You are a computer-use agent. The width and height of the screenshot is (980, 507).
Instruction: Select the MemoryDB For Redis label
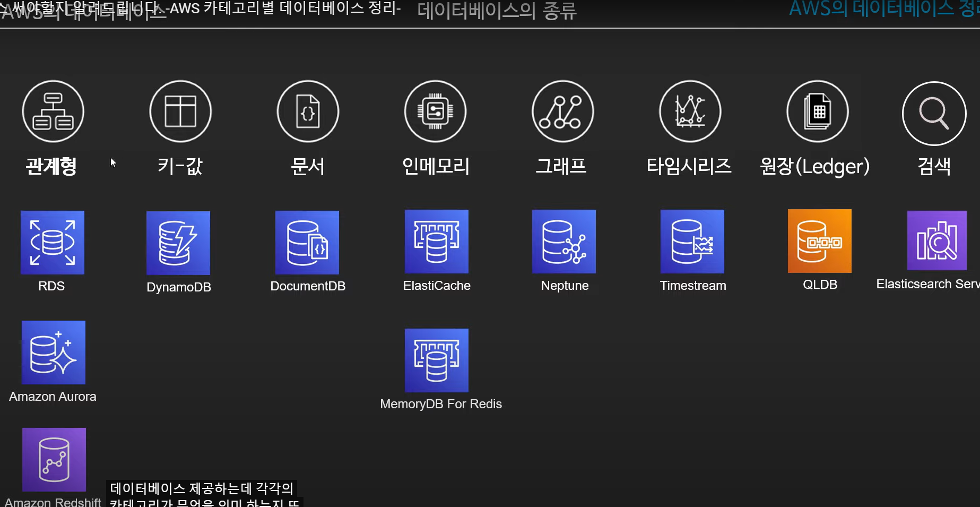(x=441, y=404)
